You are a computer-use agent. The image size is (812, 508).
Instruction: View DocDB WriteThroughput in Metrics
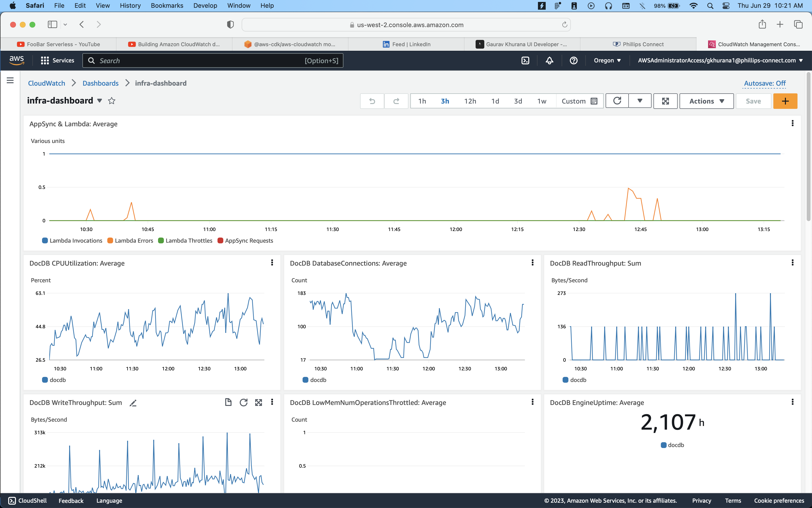click(x=228, y=402)
